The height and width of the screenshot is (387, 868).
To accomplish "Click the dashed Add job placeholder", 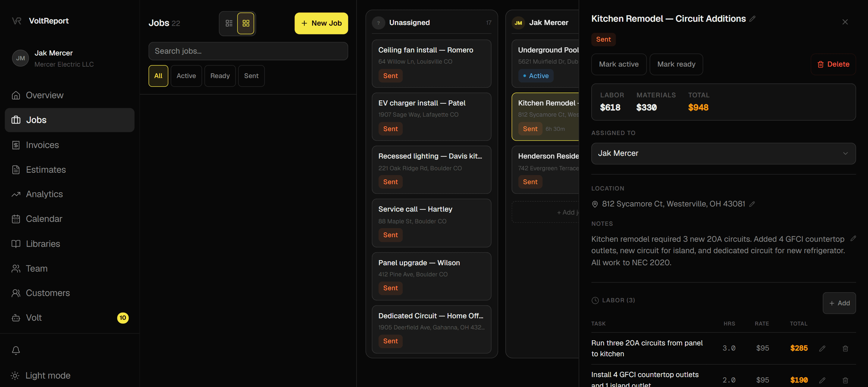I will 546,212.
